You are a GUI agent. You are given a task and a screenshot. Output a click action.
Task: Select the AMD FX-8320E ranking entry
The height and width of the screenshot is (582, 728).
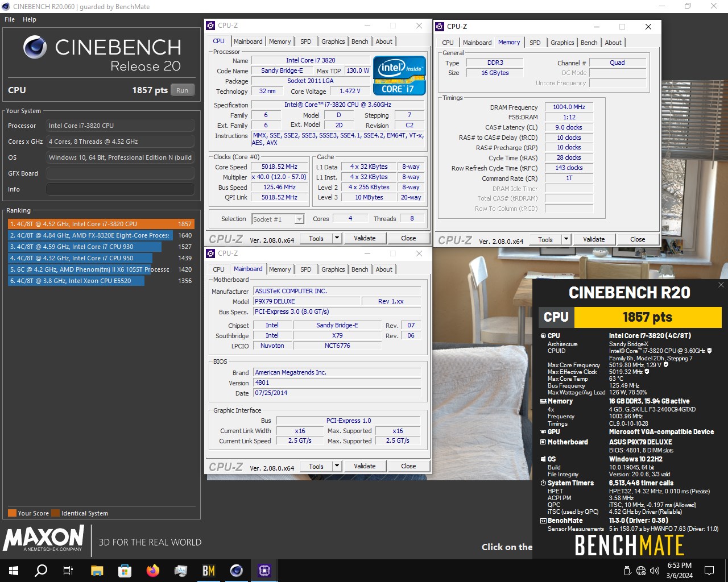pyautogui.click(x=101, y=235)
